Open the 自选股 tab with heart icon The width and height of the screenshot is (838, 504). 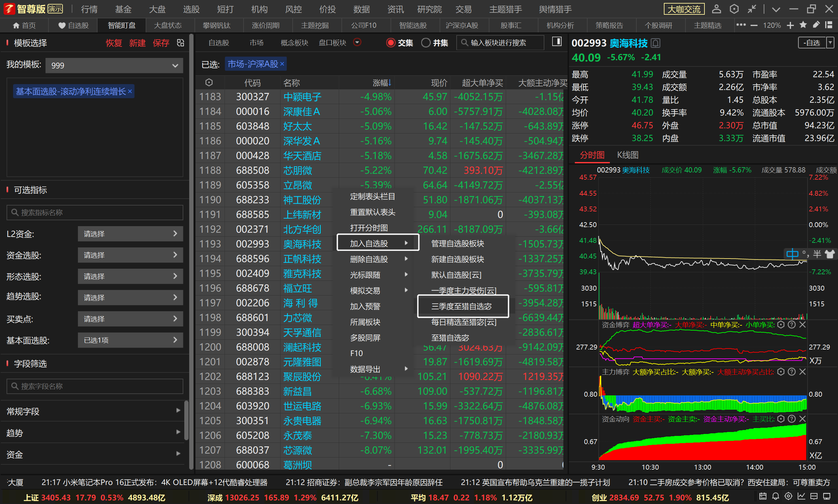73,25
